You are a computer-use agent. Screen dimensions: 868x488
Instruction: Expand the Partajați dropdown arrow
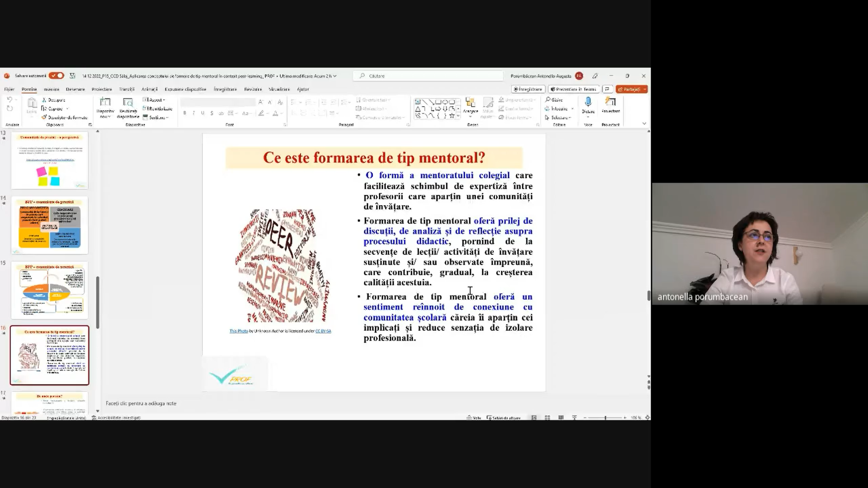[x=645, y=89]
